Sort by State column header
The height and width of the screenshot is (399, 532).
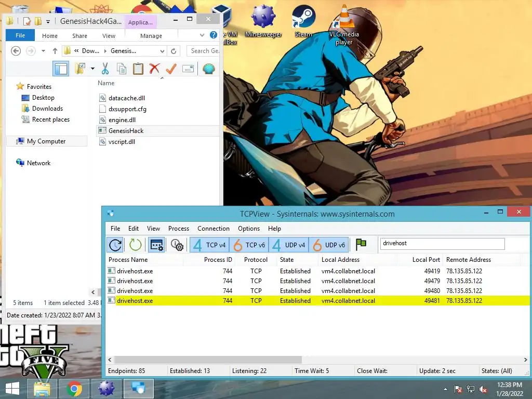[x=287, y=260]
